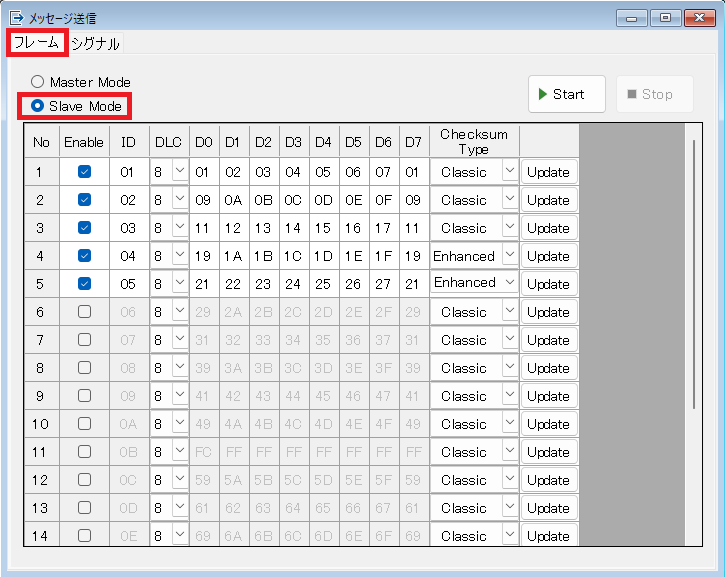Enable frame row 8 checkbox
Screen dimensions: 725x577
[x=84, y=368]
